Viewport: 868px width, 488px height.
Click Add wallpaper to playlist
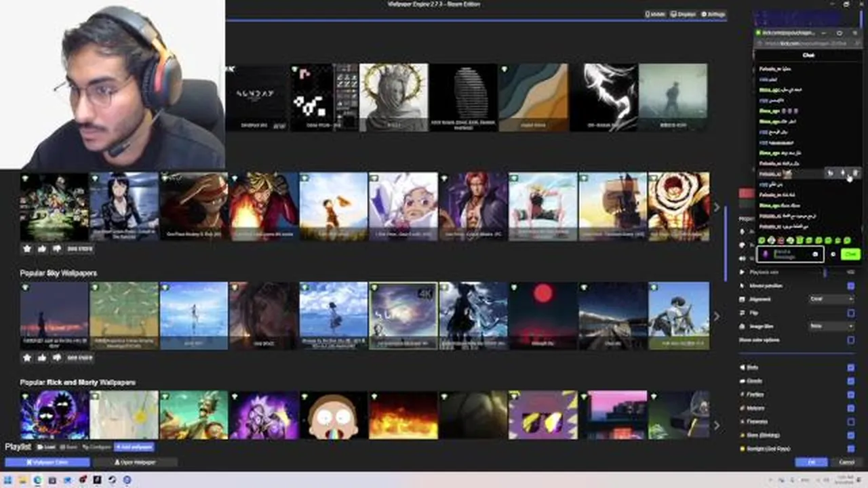134,447
